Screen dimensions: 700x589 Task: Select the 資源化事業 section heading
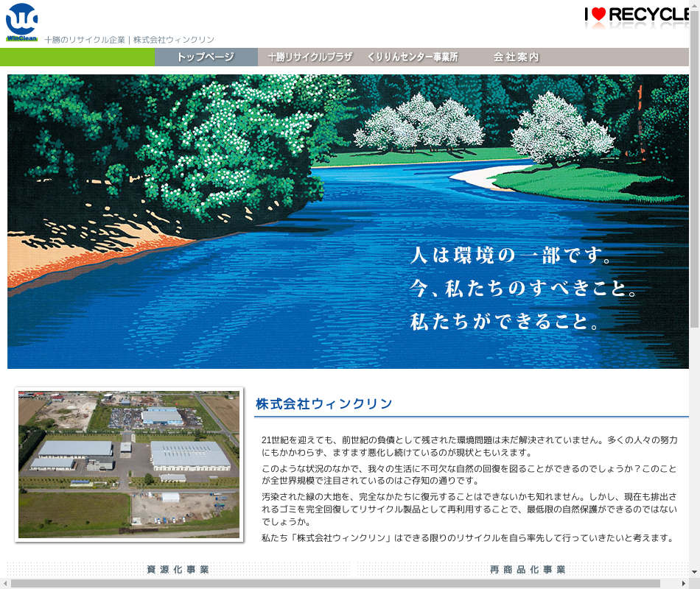click(x=178, y=569)
